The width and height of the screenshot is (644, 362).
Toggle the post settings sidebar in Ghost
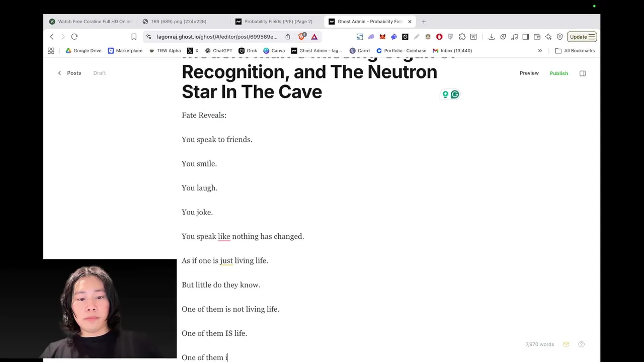(583, 73)
